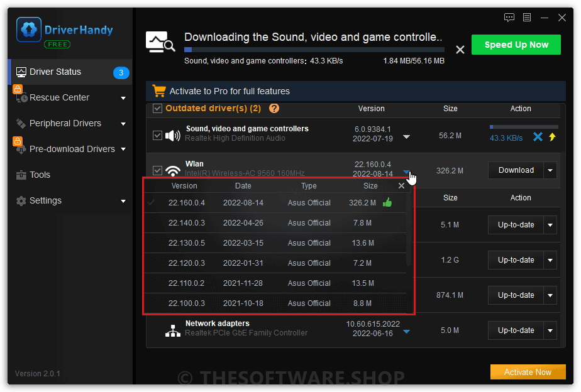
Task: Click the speaker icon for sound controllers
Action: coord(173,136)
